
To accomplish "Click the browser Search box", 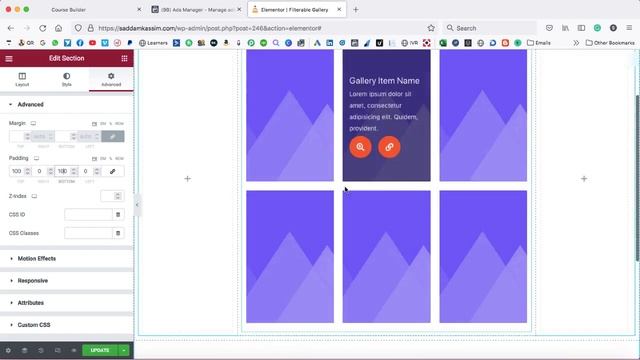I will coord(489,28).
